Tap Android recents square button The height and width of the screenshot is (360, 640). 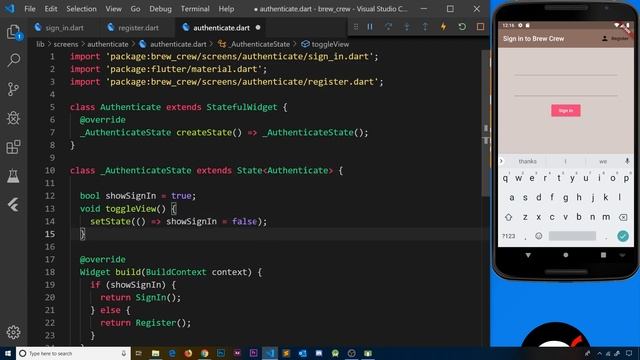point(603,255)
